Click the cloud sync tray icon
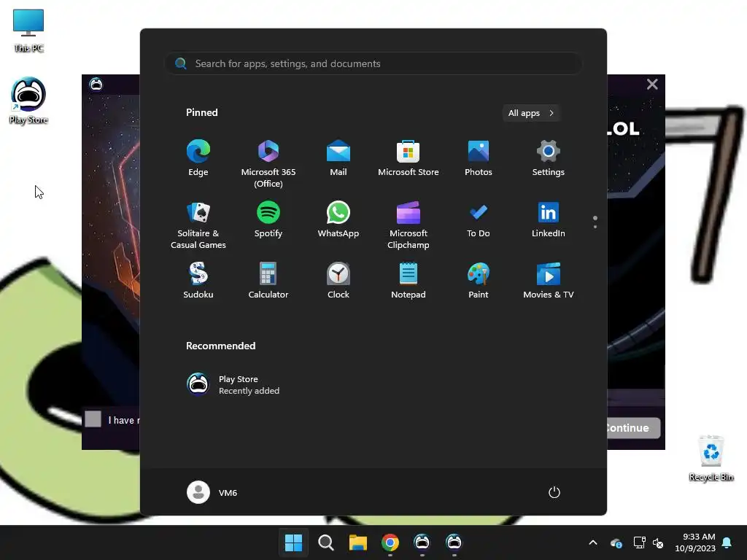This screenshot has width=747, height=560. click(616, 542)
